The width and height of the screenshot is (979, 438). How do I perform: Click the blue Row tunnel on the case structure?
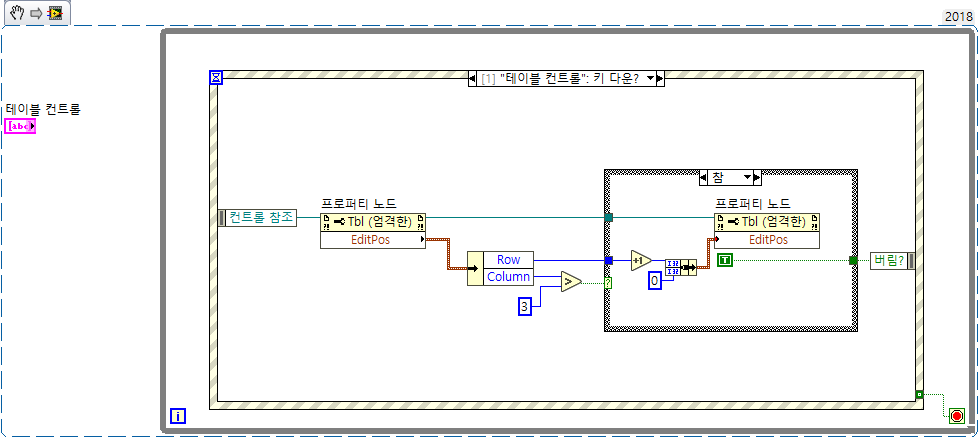coord(609,260)
